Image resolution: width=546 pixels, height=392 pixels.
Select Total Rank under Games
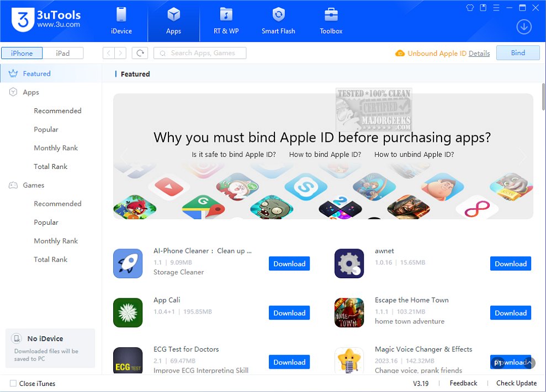click(50, 259)
